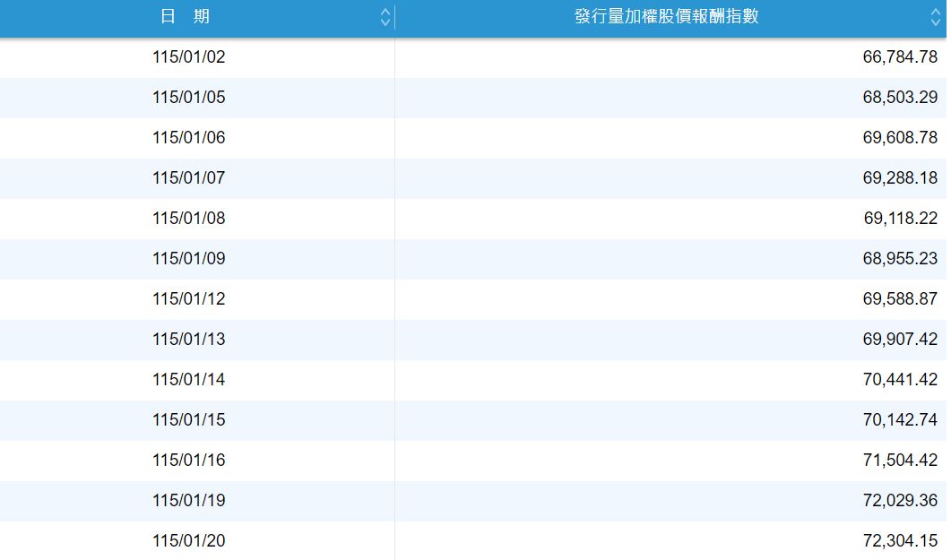Click sort arrows for 發行量加權股價報酬指數 column
Viewport: 951px width, 560px height.
936,17
